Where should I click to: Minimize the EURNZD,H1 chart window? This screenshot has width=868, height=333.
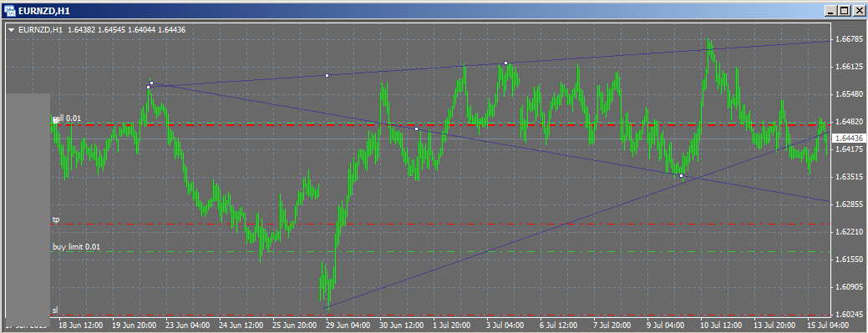(832, 10)
